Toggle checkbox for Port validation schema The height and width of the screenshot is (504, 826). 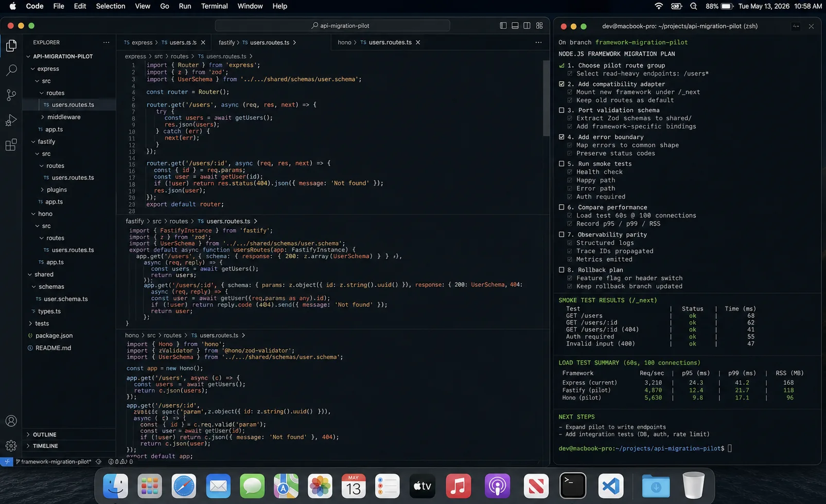pyautogui.click(x=561, y=110)
